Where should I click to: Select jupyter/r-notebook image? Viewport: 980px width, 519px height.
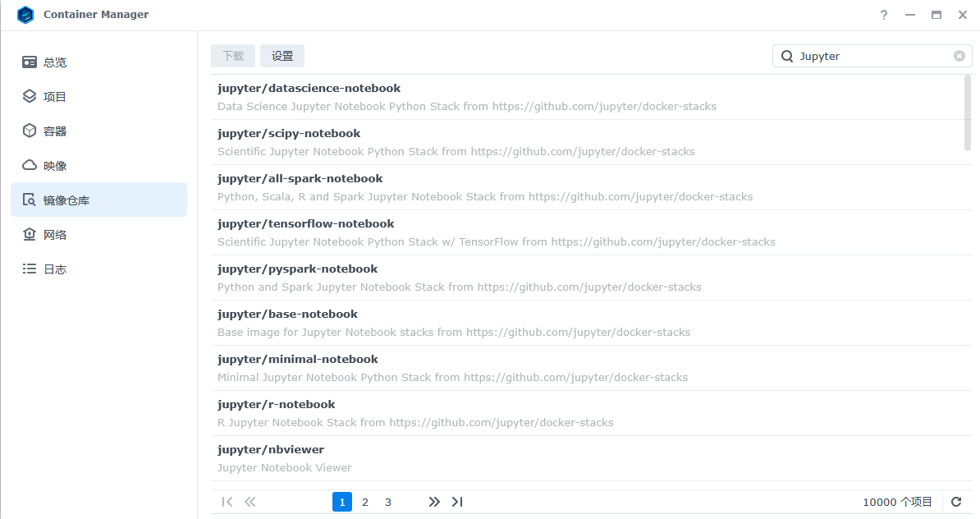click(x=591, y=413)
